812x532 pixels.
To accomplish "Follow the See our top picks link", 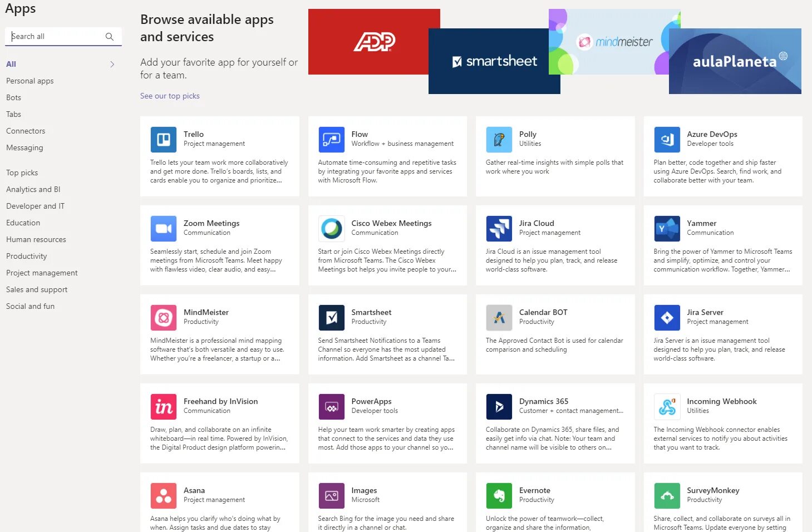I will (x=170, y=96).
